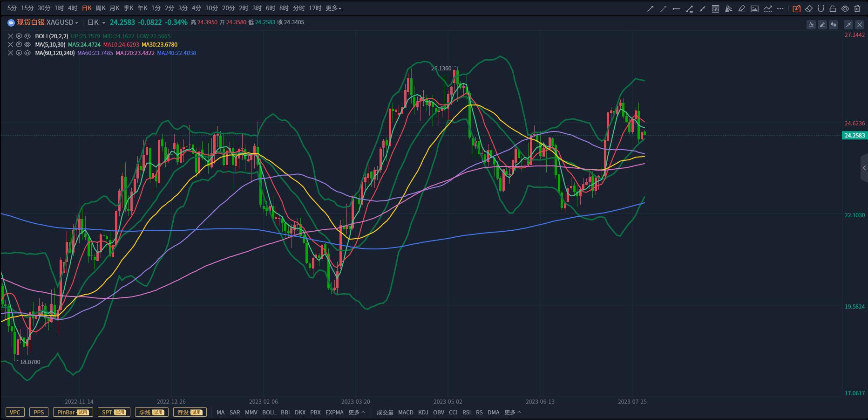Toggle visibility of BOLL(20,2,2) indicator
868x420 pixels.
(27, 36)
